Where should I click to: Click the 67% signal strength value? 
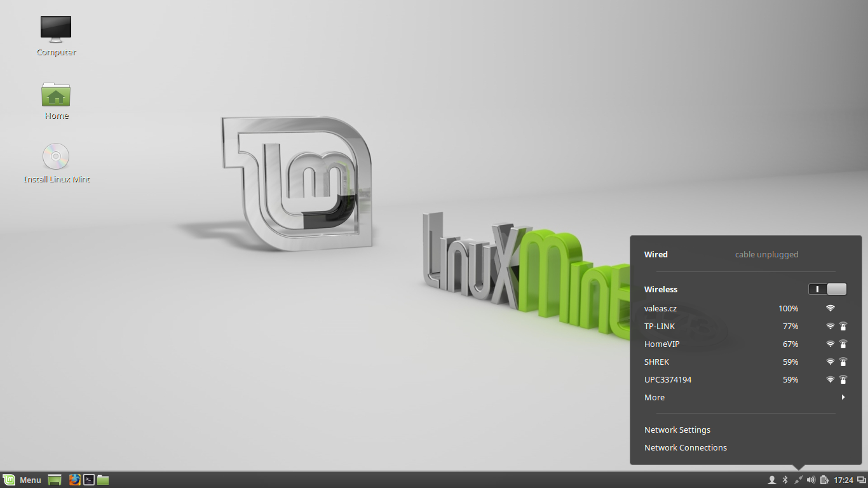click(x=790, y=344)
